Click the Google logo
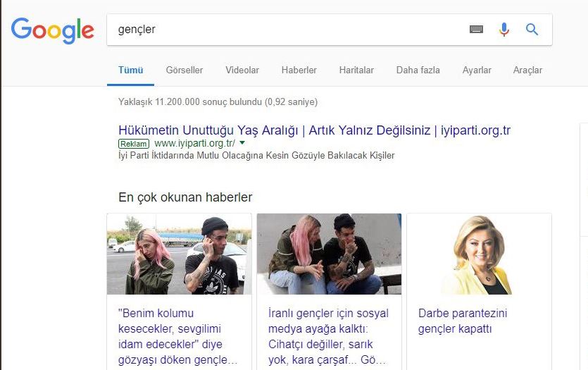Screen dimensions: 588x370 53,30
